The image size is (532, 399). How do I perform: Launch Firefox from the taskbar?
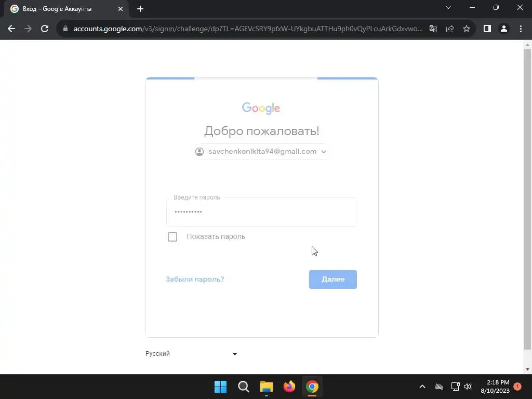[x=289, y=387]
